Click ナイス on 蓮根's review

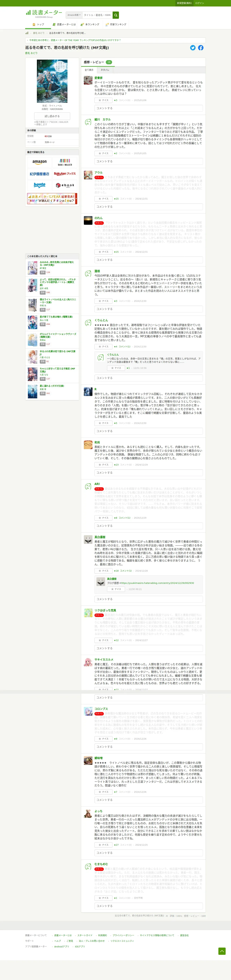103,301
